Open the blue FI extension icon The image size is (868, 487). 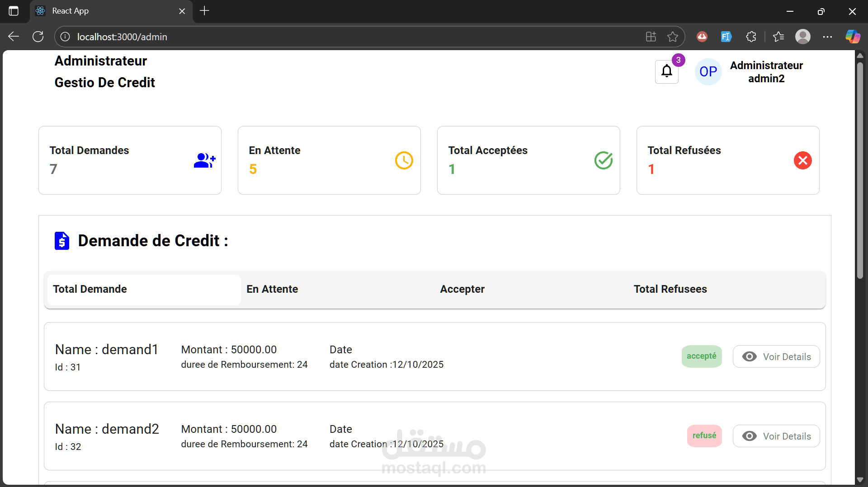[x=726, y=37]
